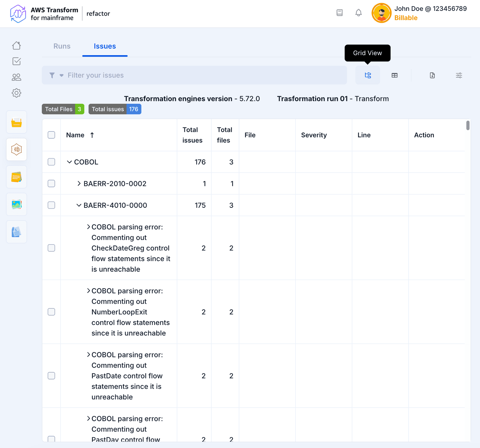Viewport: 480px width, 448px height.
Task: Check the select-all header checkbox
Action: coord(51,135)
